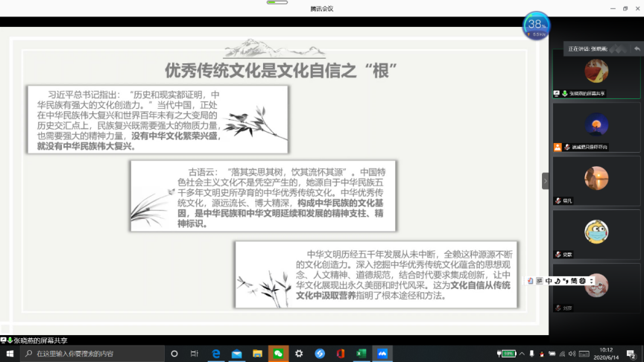The height and width of the screenshot is (362, 644).
Task: Open WeChat from the taskbar
Action: click(278, 353)
